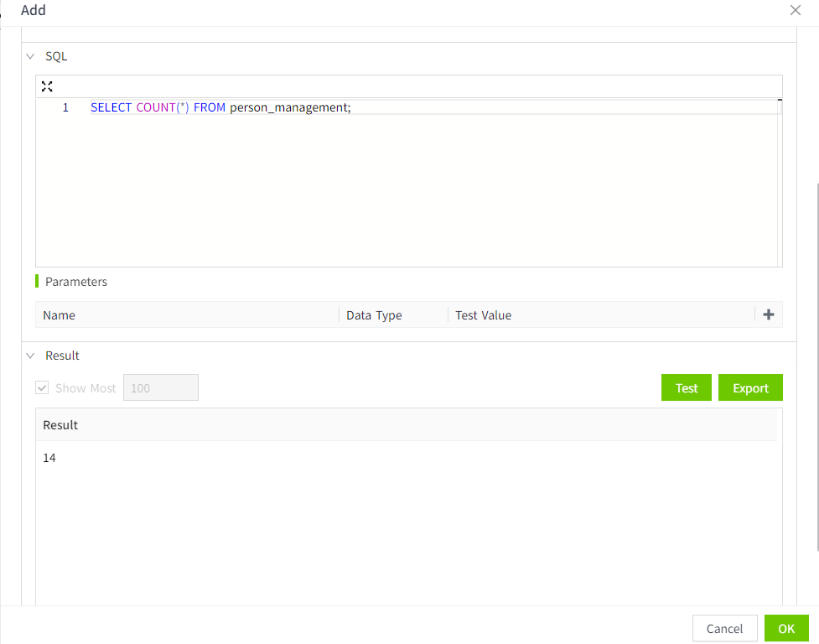Toggle the Show Most checkbox

pos(42,388)
